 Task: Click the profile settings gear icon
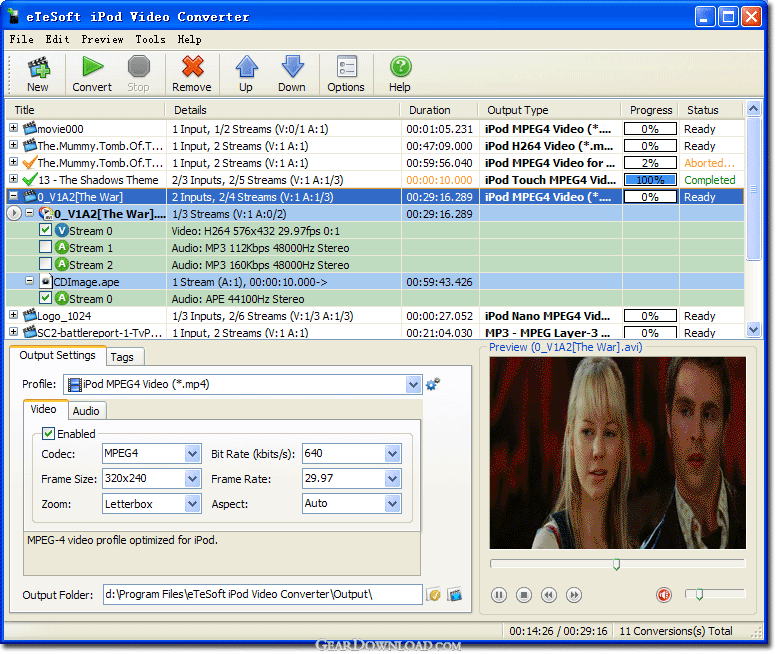coord(433,384)
